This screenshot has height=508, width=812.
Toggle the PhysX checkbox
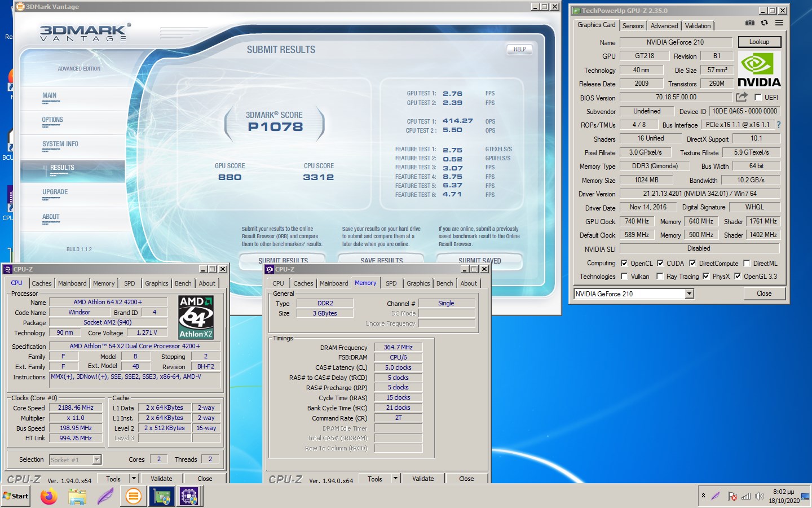[706, 276]
